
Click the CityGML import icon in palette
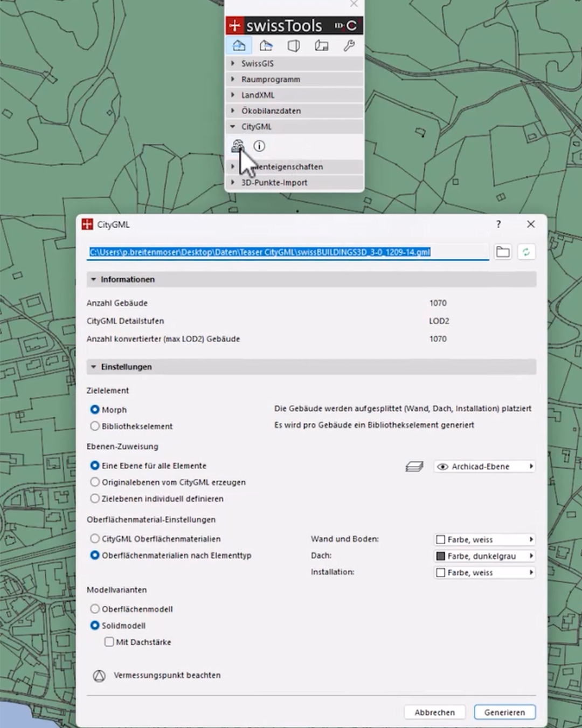[238, 146]
